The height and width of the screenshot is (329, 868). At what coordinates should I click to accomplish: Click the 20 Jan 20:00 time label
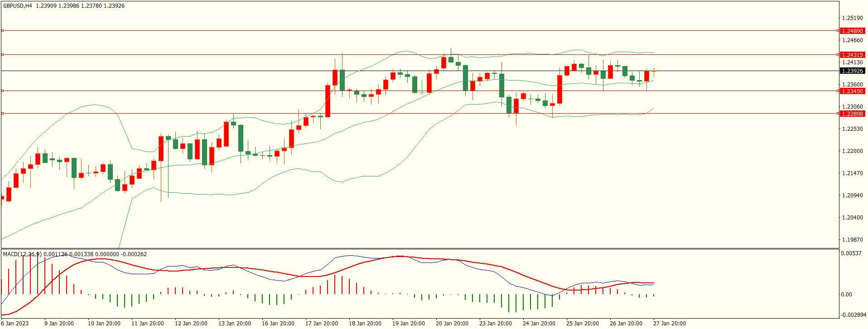click(452, 324)
